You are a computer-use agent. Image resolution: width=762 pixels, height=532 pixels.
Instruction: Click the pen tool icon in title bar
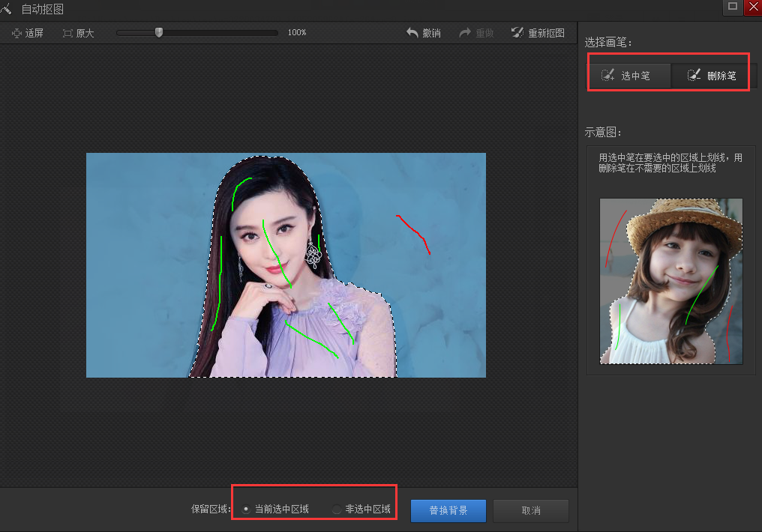click(x=7, y=8)
